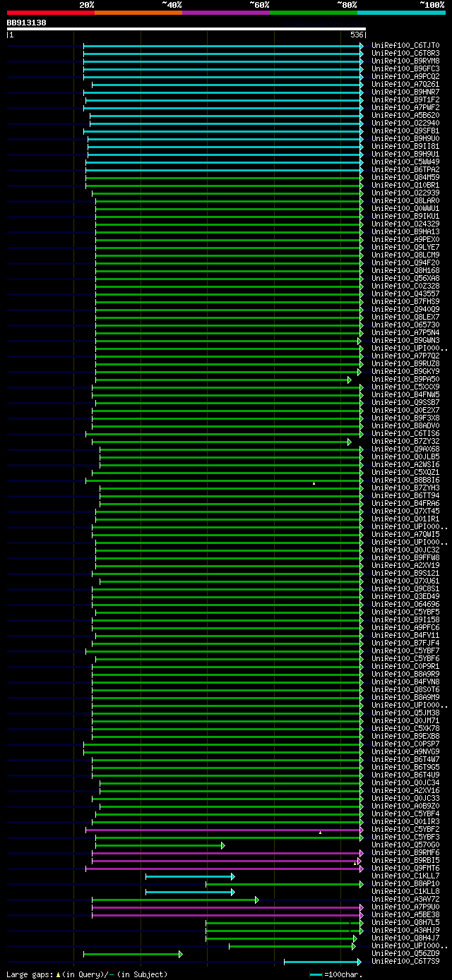Screen dimensions: 452x980
Task: Click the cyan alignment bar for UniRef100_C6T7S9
Action: (x=323, y=962)
